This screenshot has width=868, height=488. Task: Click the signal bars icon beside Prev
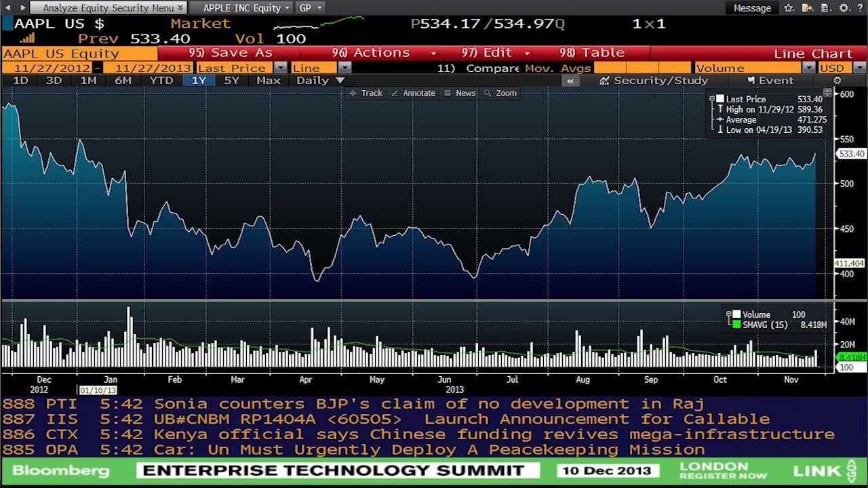coord(27,38)
